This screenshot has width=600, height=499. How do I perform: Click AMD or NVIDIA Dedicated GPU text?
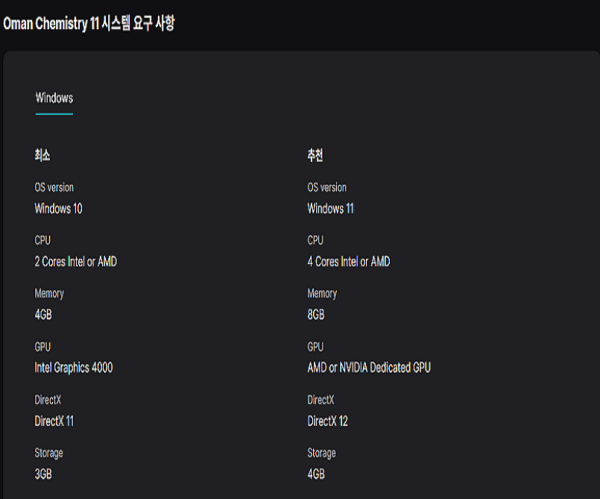[x=369, y=367]
